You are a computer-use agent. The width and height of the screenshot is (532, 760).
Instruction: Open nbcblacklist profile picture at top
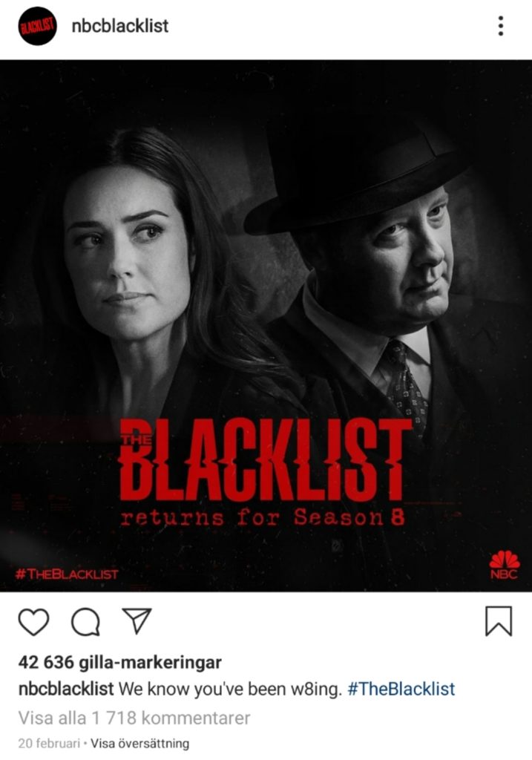pos(37,26)
